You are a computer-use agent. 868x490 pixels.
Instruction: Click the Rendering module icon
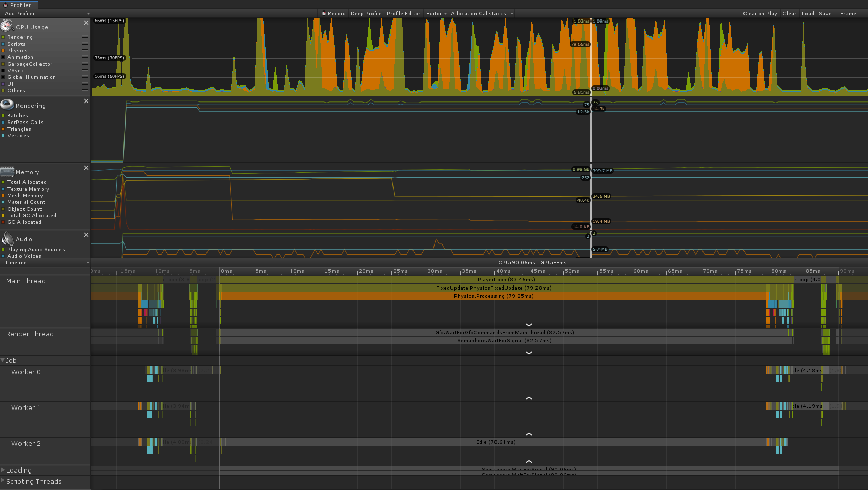pos(7,105)
